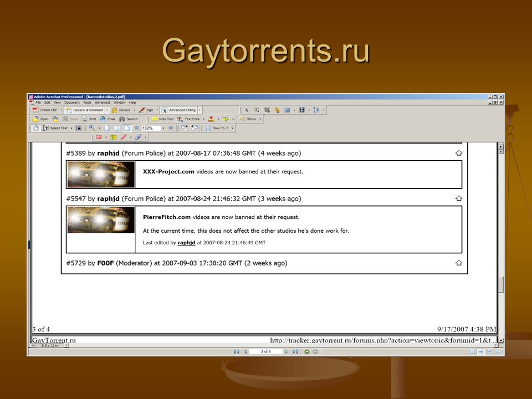This screenshot has width=532, height=399.
Task: Select the Link tool chain icon
Action: [x=277, y=110]
